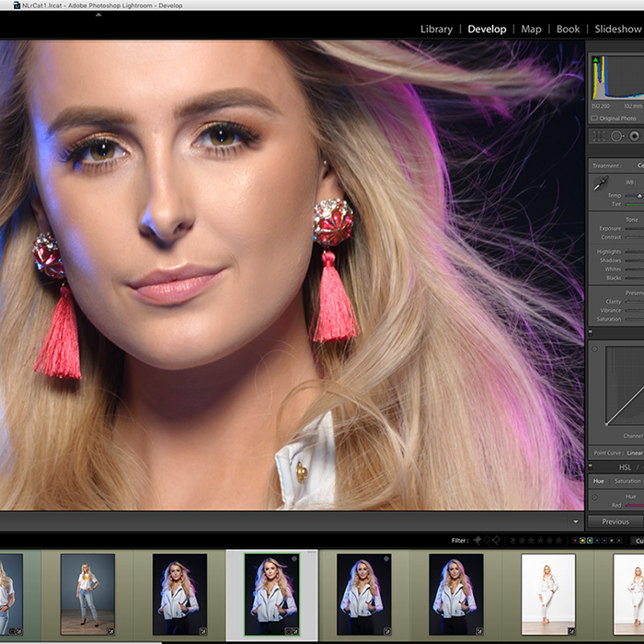Filter by flagged (picked) photos
Image resolution: width=644 pixels, height=644 pixels.
(477, 541)
